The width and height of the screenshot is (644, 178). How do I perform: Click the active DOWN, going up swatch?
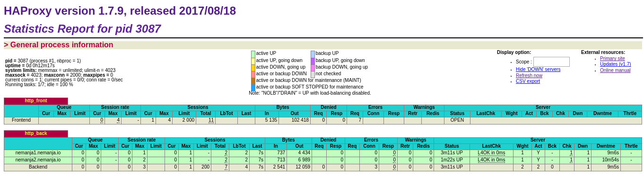pos(253,67)
